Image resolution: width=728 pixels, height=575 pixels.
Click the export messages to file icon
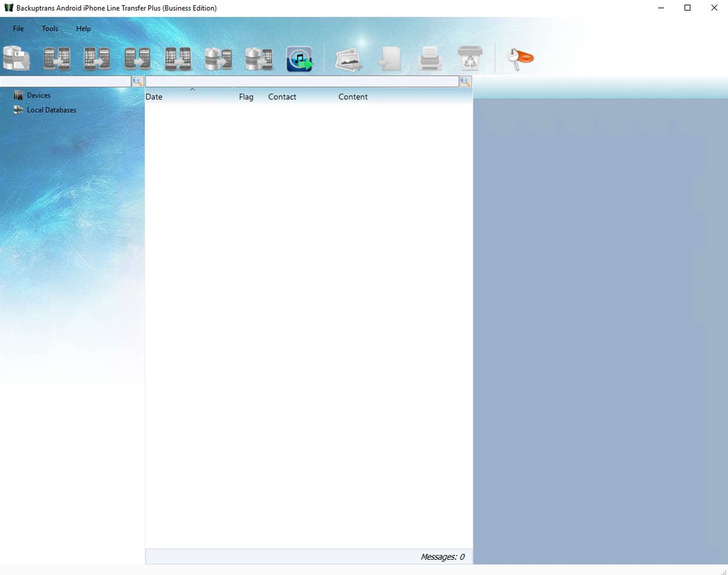pyautogui.click(x=390, y=58)
